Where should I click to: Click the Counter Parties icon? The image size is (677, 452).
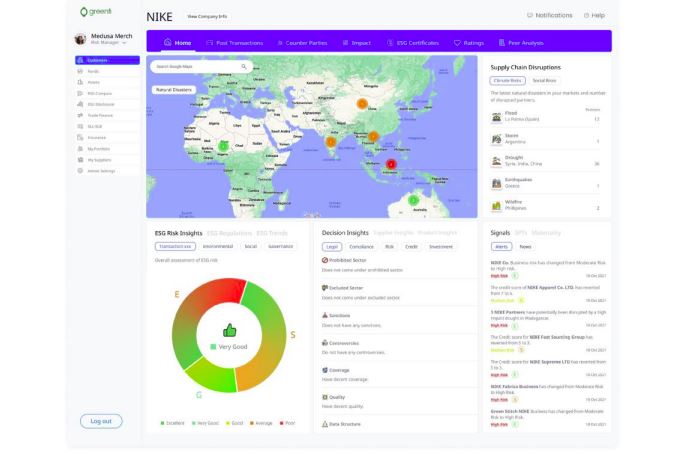click(280, 43)
